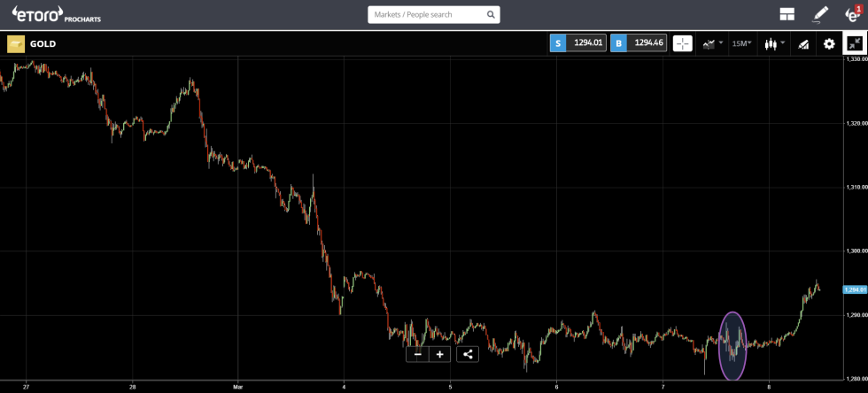This screenshot has height=393, width=868.
Task: Focus the Markets / People search field
Action: [x=425, y=15]
